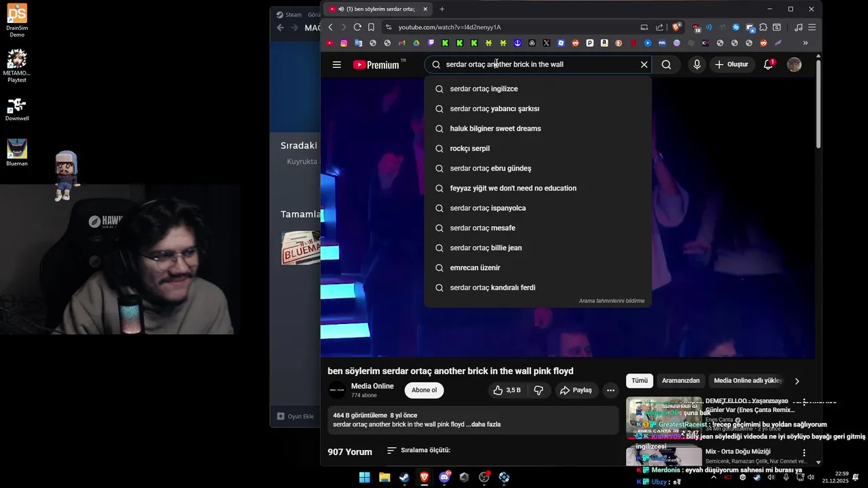Open the YouTube guide hamburger menu
Screen dimensions: 868x488
[x=336, y=64]
